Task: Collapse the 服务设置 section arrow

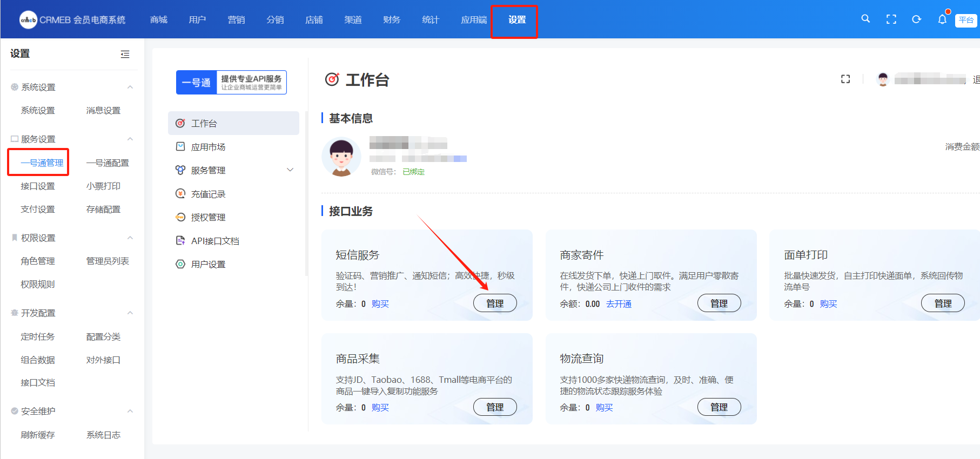Action: (x=130, y=139)
